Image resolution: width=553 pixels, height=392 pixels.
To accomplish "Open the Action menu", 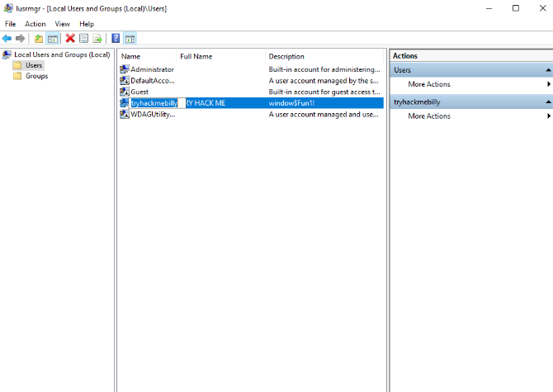I will click(35, 24).
